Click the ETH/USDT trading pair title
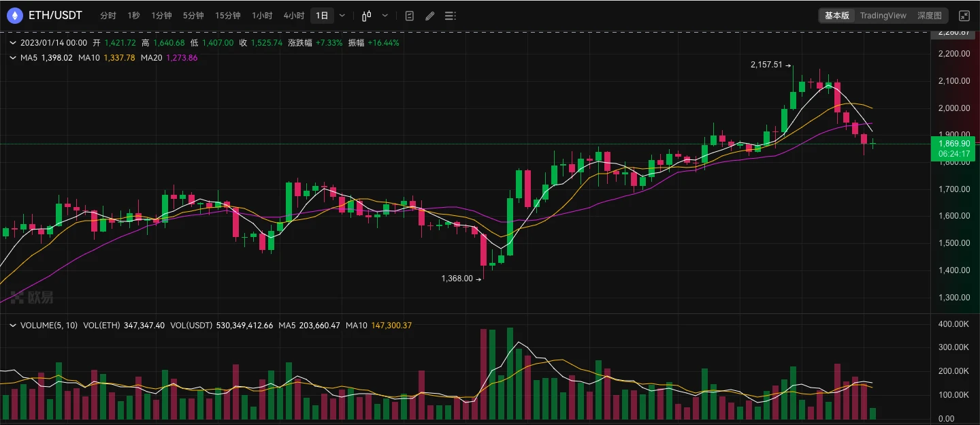 pos(55,15)
